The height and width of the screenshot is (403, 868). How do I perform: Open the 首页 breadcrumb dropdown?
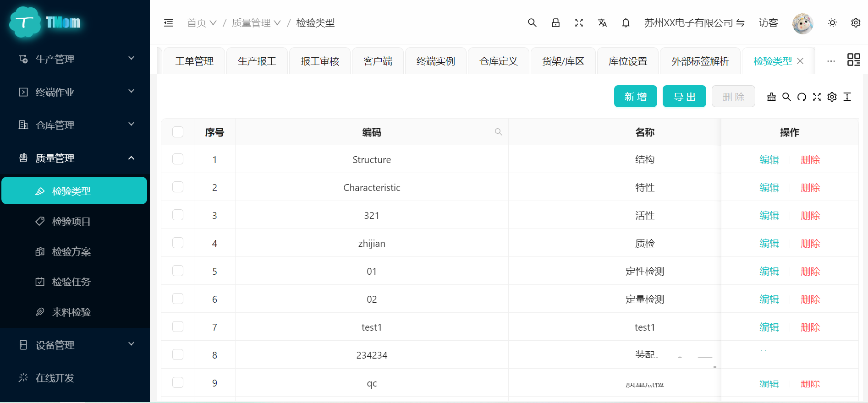click(x=201, y=23)
